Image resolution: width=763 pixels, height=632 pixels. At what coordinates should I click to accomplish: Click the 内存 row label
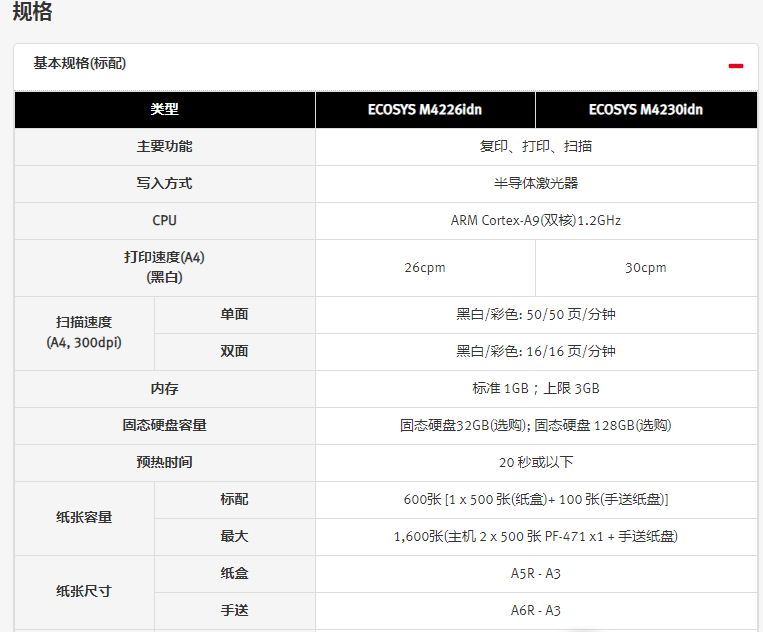tap(164, 388)
